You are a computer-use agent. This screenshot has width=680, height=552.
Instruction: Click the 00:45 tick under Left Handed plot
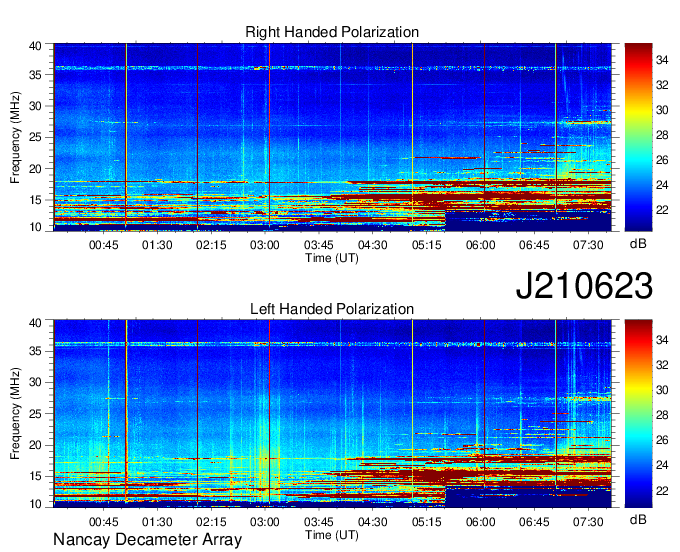(104, 522)
